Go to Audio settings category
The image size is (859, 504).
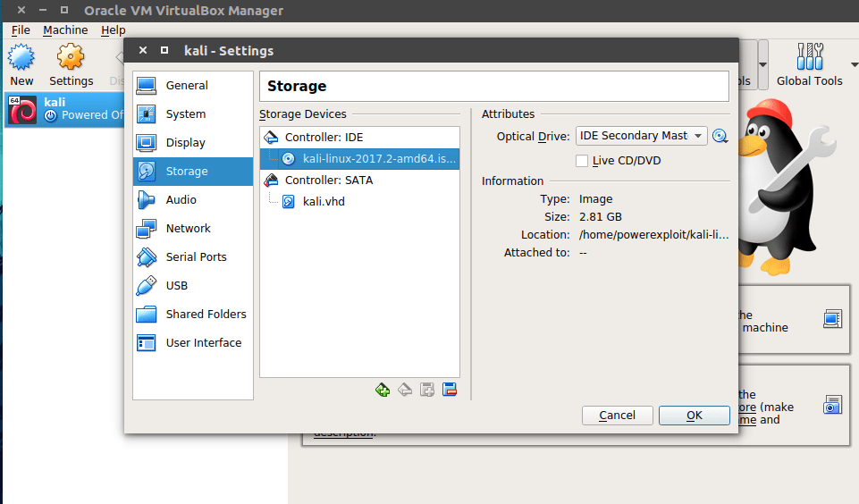[193, 200]
